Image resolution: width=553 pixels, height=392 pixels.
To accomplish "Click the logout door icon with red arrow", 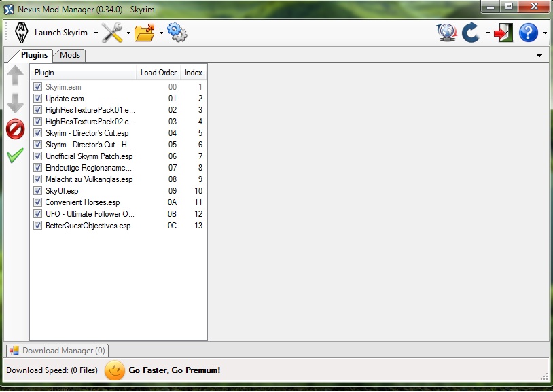I will pos(503,33).
